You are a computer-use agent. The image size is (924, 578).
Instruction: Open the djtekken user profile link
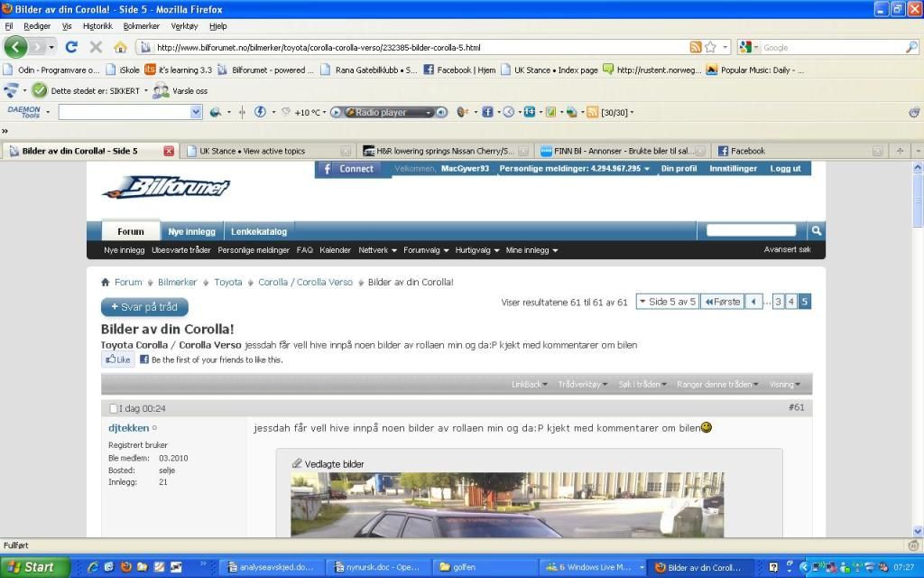[x=128, y=428]
